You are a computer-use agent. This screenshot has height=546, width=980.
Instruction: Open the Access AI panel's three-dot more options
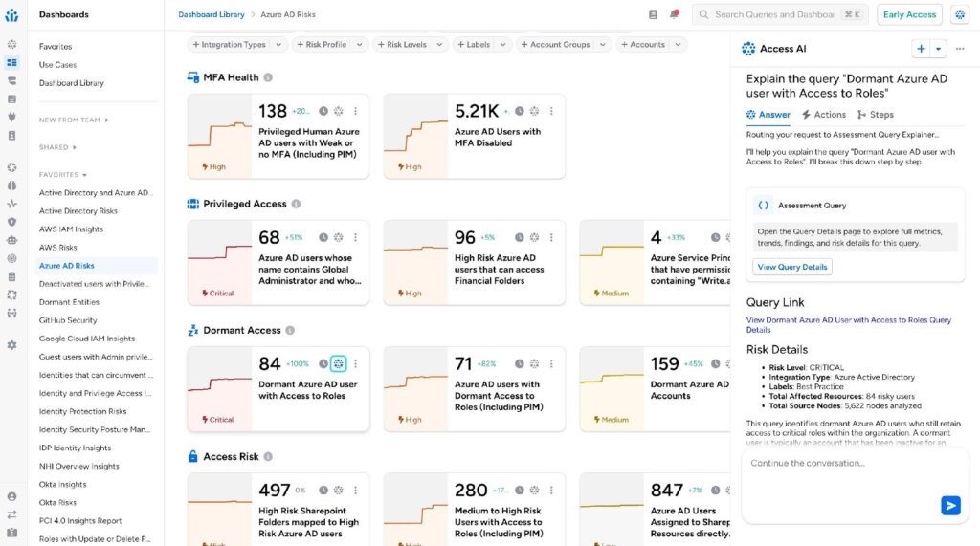pyautogui.click(x=960, y=49)
